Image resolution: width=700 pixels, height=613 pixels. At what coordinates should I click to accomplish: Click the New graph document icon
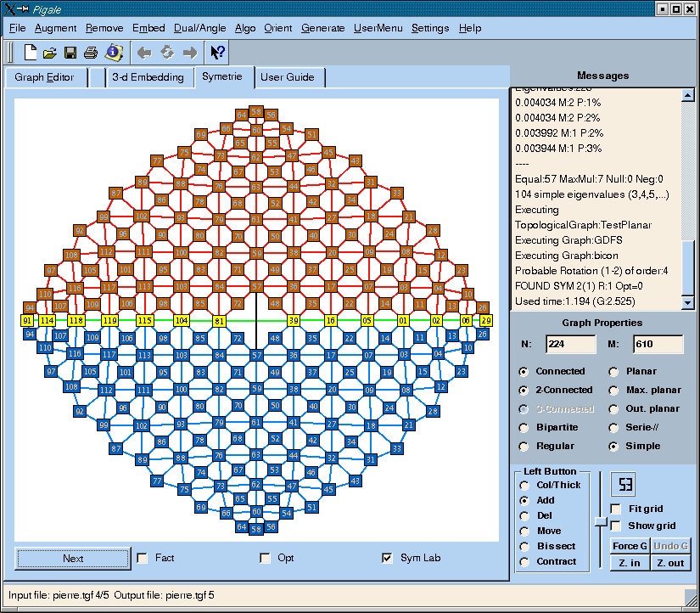(x=31, y=53)
